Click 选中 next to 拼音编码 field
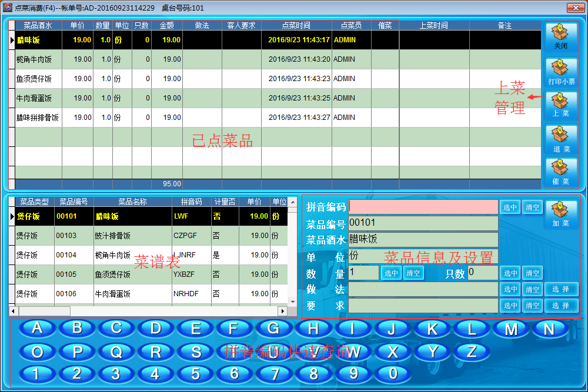This screenshot has width=588, height=392. [x=510, y=207]
